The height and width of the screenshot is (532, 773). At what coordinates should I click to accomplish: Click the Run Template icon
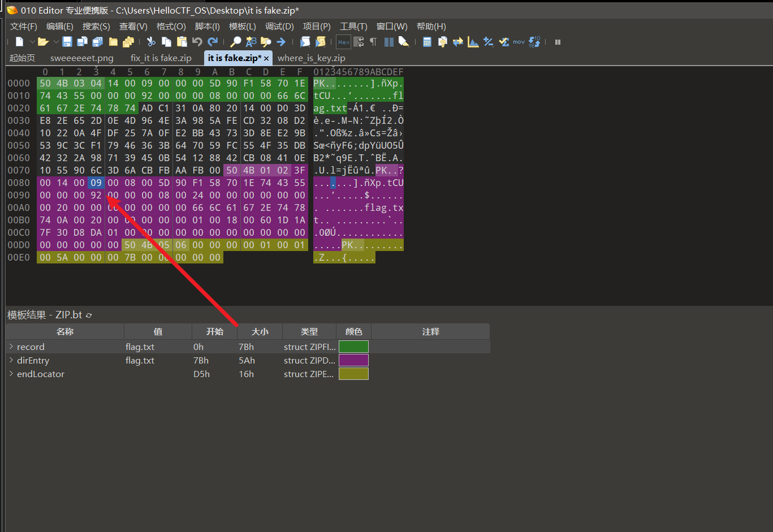321,42
